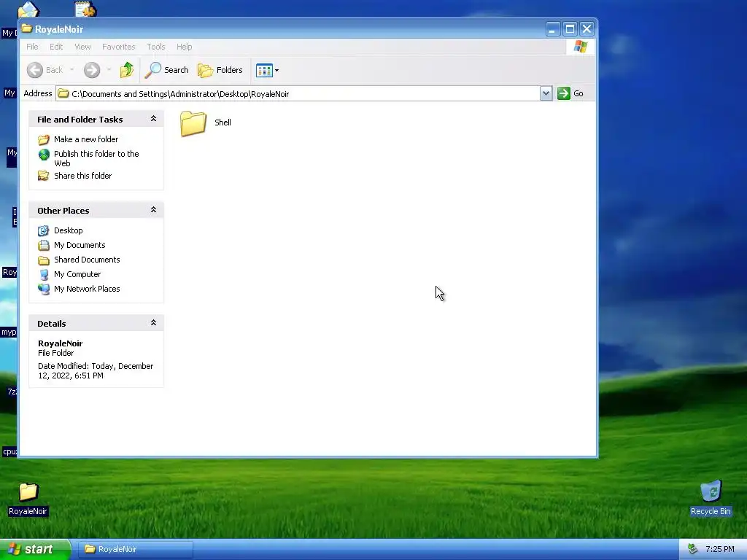This screenshot has width=747, height=560.
Task: Maximize the RoyaleNoir window
Action: [570, 29]
